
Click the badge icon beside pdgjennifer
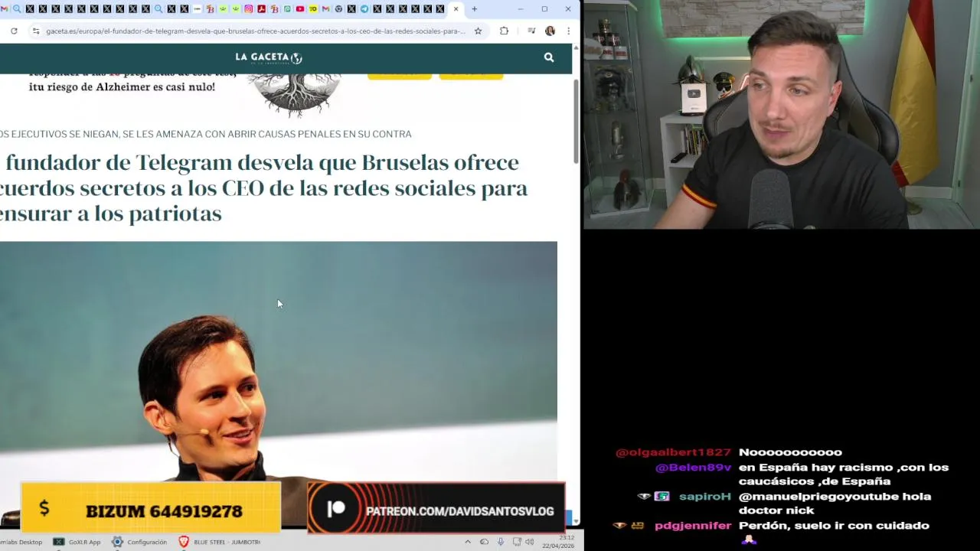pos(637,526)
